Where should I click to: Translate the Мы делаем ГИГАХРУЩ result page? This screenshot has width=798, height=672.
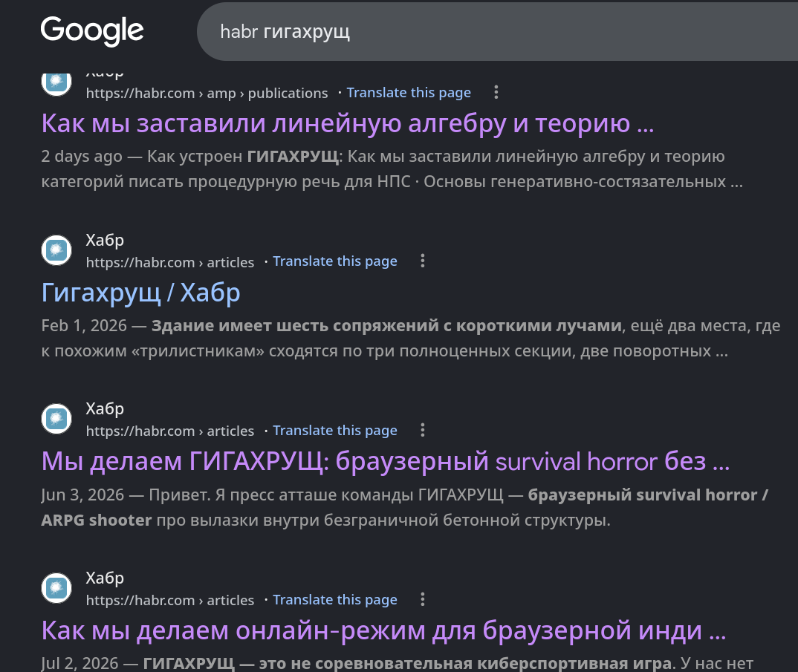[x=335, y=431]
